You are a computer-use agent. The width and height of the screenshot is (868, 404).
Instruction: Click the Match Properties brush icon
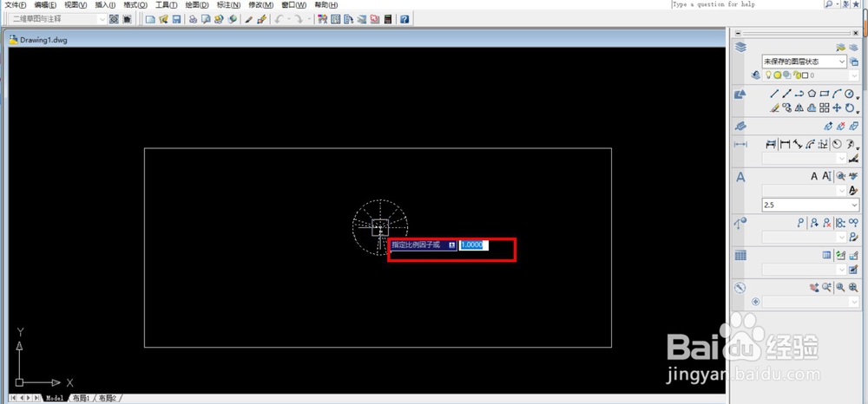click(262, 19)
